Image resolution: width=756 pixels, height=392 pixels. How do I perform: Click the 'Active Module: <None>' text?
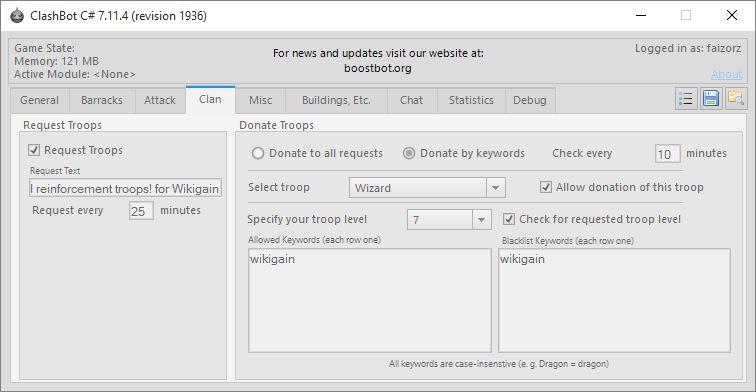[75, 74]
